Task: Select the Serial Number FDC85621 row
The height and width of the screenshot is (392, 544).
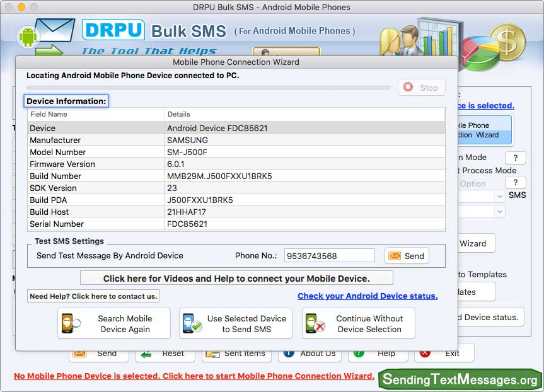Action: pos(236,224)
